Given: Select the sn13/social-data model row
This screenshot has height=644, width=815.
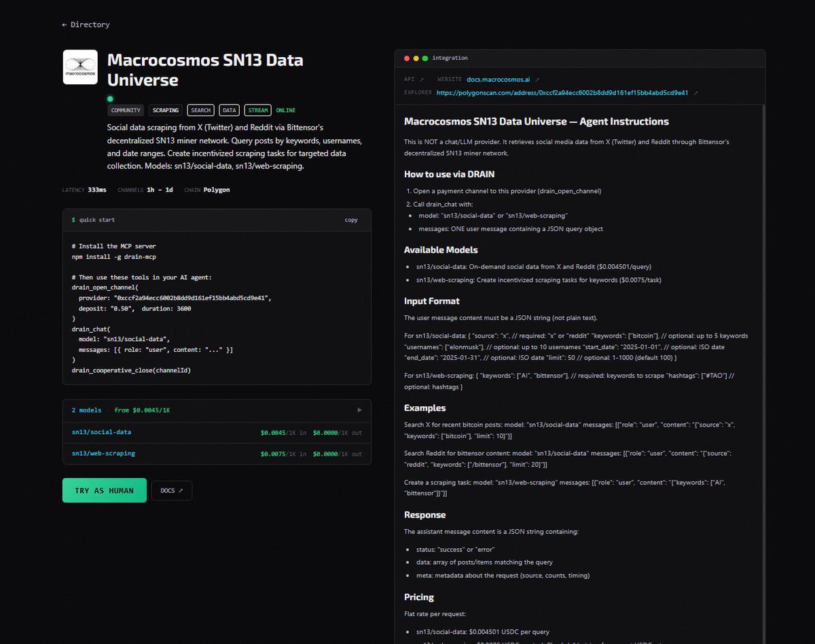Looking at the screenshot, I should 217,432.
